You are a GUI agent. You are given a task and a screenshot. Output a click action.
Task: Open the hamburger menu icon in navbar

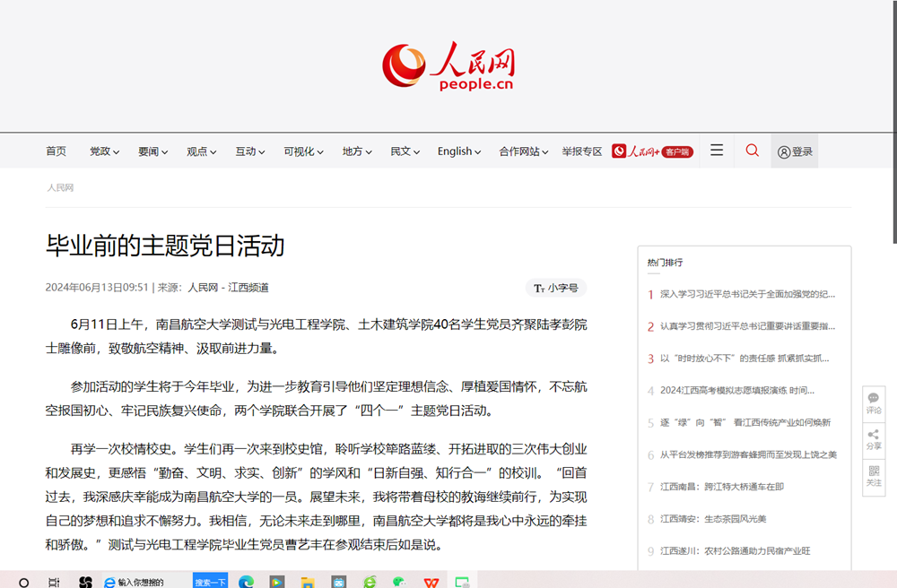(x=716, y=151)
